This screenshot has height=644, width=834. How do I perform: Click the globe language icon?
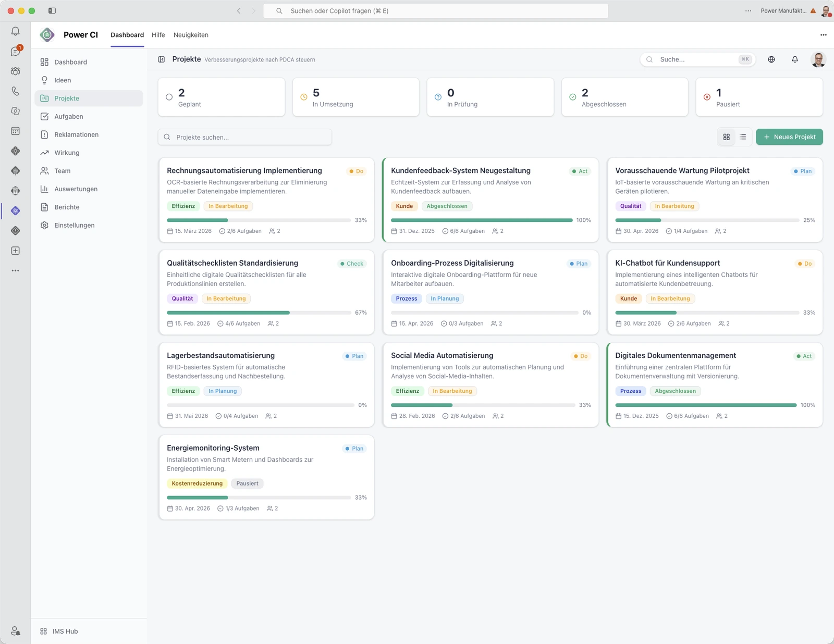771,59
